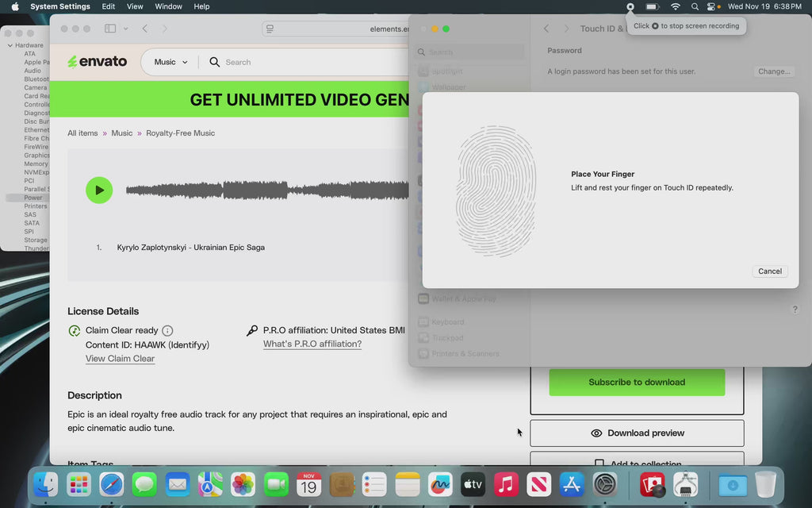Go back using Safari's back arrow

point(144,29)
